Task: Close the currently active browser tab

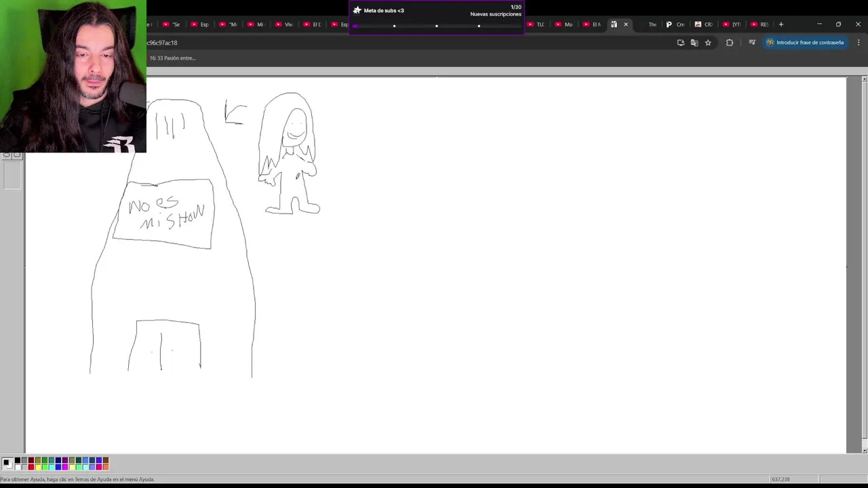Action: point(626,24)
